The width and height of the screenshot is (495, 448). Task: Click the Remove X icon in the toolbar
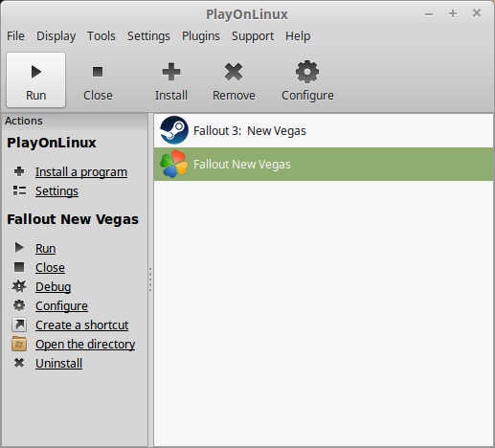click(x=234, y=72)
